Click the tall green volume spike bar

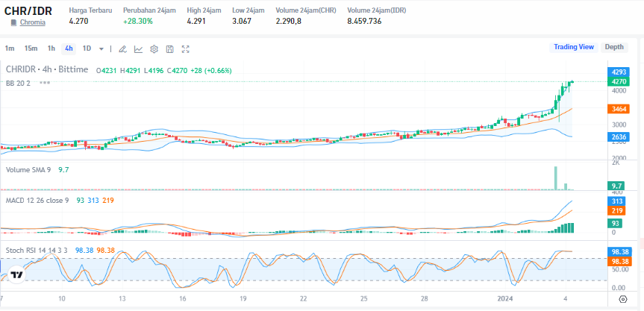pyautogui.click(x=556, y=178)
